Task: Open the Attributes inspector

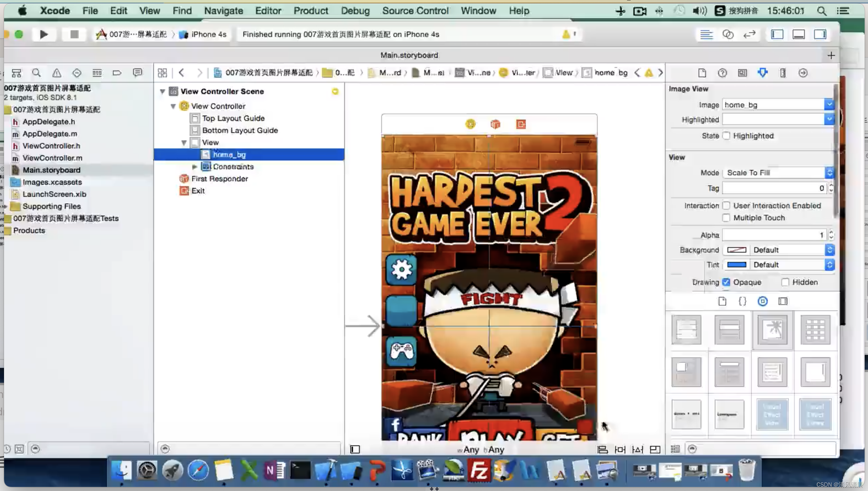Action: coord(763,73)
